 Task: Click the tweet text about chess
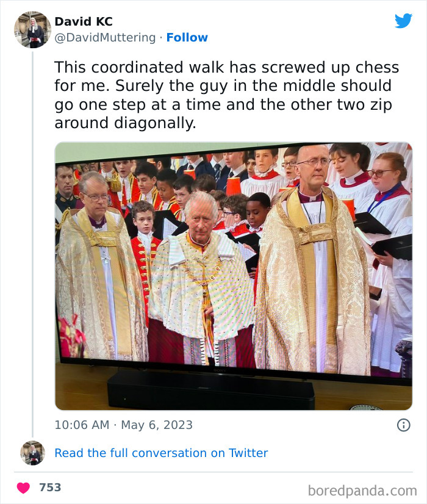coord(226,95)
